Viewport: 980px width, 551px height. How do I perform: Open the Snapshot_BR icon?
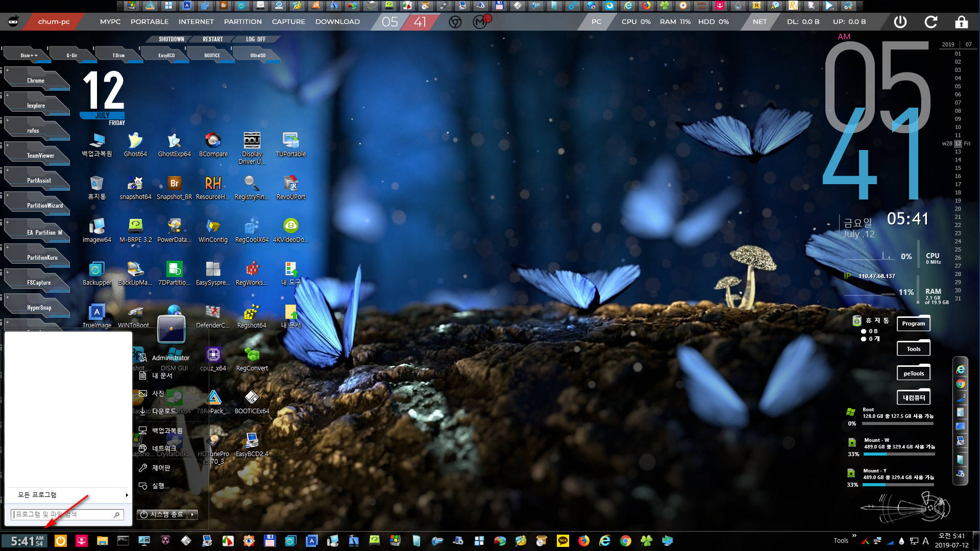[x=174, y=188]
